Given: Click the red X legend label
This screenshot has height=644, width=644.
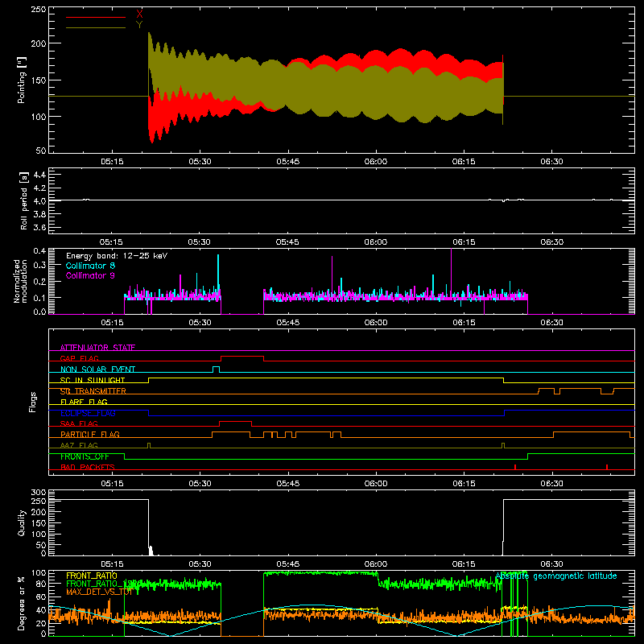Looking at the screenshot, I should coord(139,14).
